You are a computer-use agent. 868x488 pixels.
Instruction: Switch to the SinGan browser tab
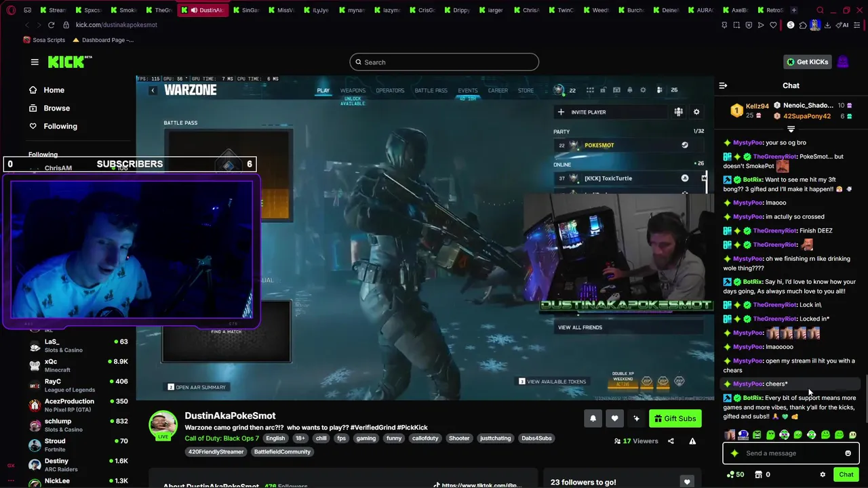tap(246, 10)
